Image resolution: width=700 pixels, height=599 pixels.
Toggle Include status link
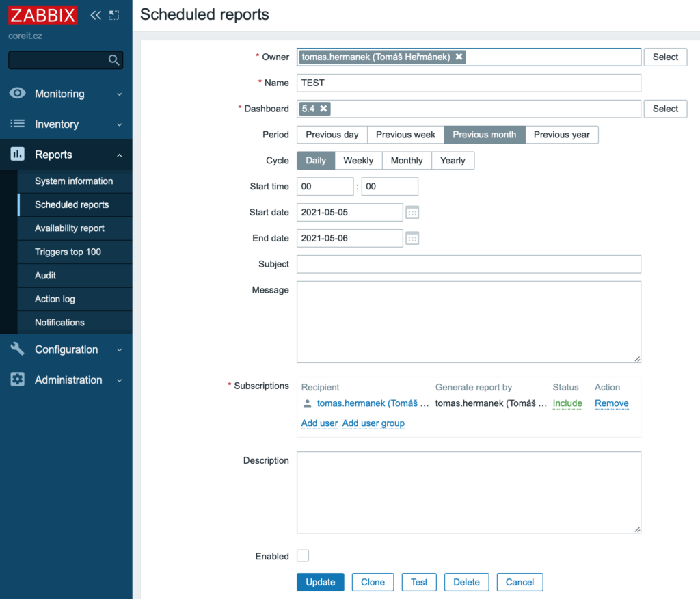[x=567, y=403]
